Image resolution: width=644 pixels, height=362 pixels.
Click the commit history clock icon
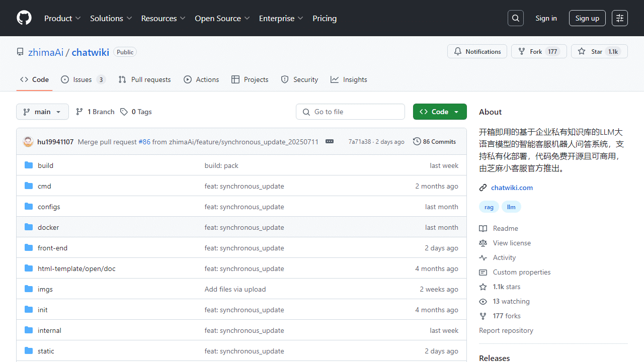[417, 142]
